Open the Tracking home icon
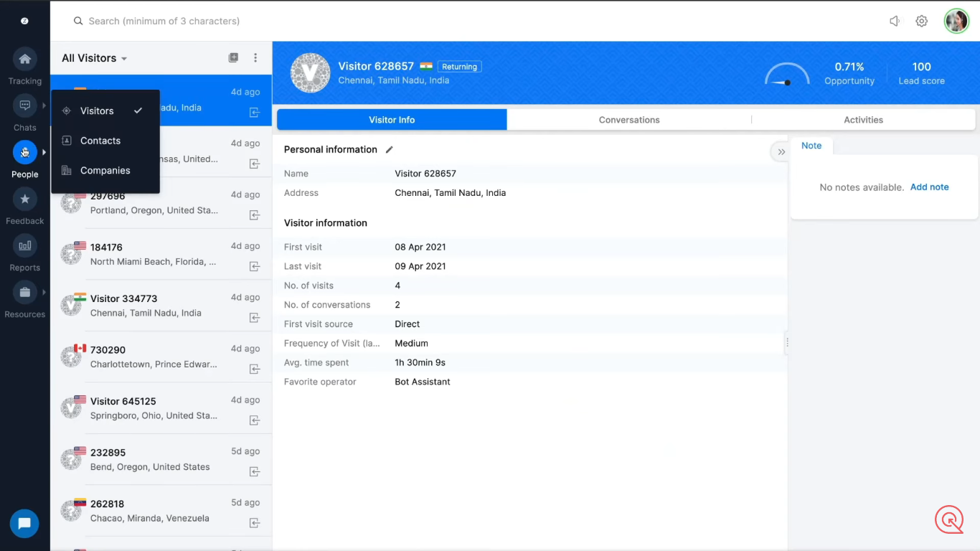980x551 pixels. (x=24, y=59)
